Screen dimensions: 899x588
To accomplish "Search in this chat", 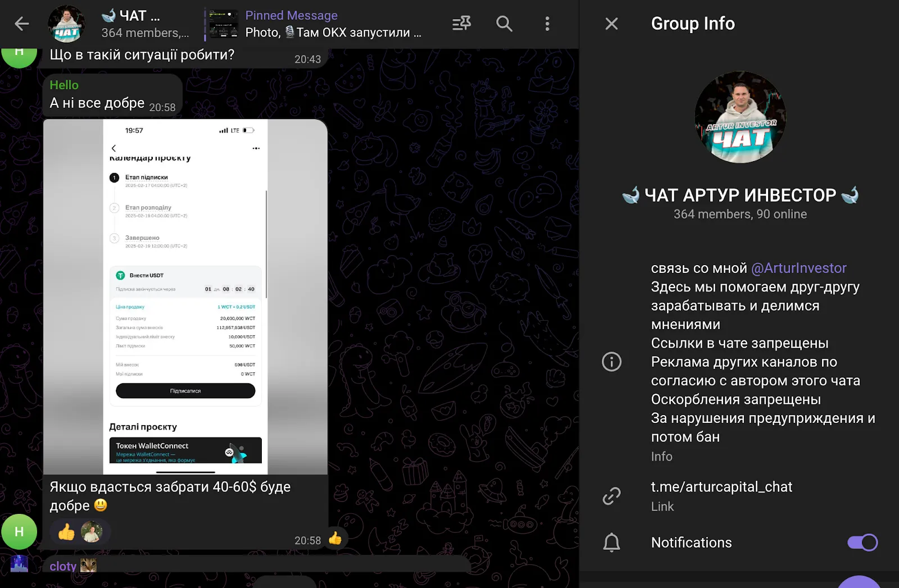I will click(504, 24).
